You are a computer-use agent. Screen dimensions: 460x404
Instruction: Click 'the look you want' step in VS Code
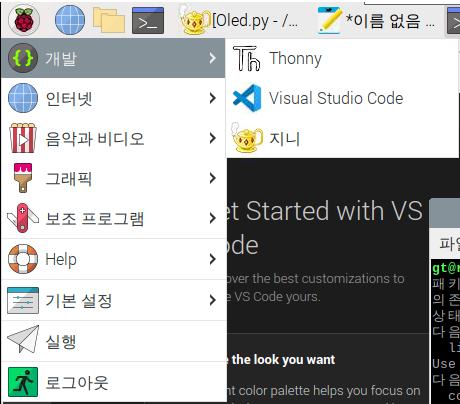(x=282, y=360)
